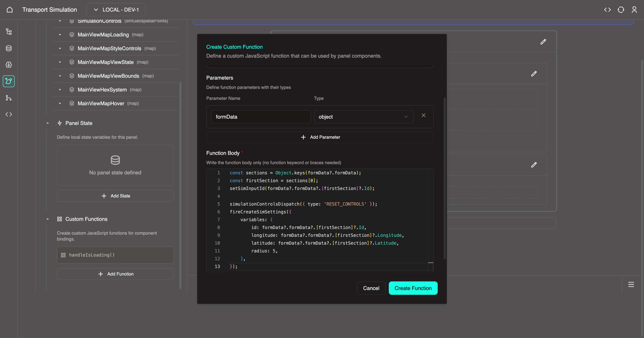Open the brain AI sidebar icon
This screenshot has width=644, height=338.
[9, 65]
